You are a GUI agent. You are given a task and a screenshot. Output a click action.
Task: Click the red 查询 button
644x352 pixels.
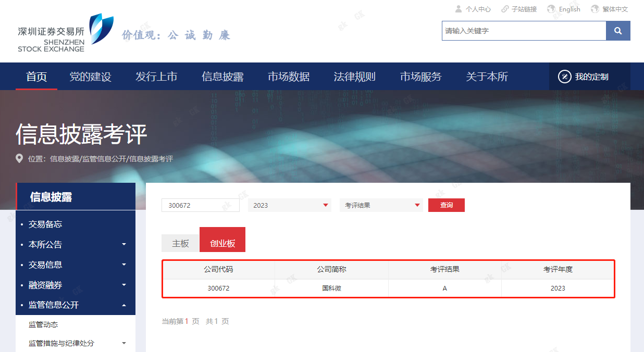tap(446, 205)
